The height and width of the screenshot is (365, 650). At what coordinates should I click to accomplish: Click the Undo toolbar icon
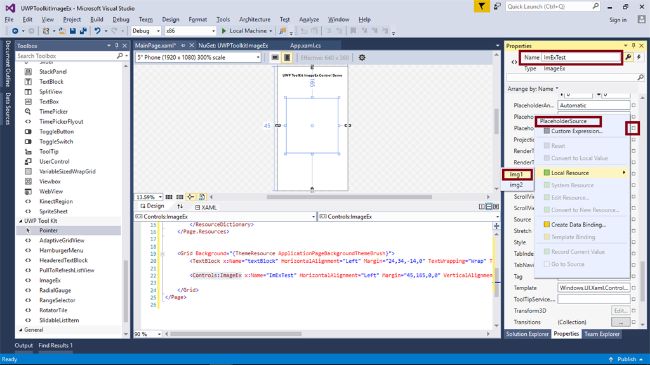[97, 31]
